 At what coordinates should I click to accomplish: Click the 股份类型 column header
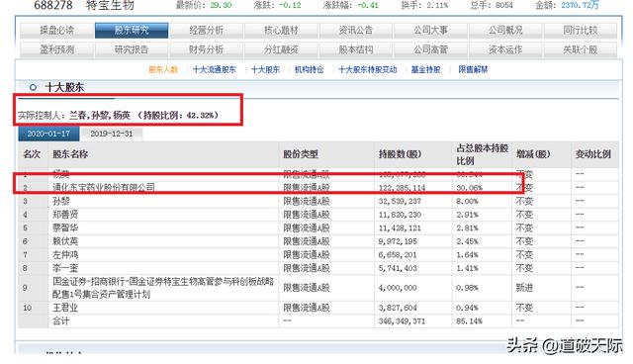click(301, 154)
